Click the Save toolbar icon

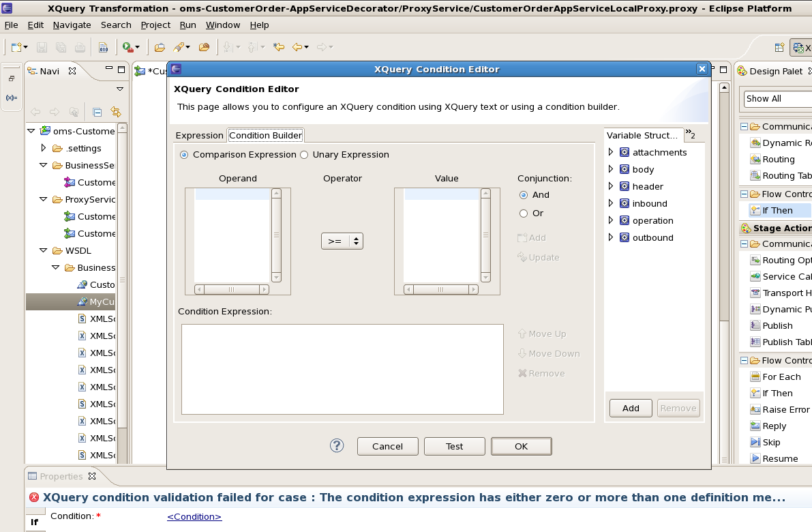(42, 47)
